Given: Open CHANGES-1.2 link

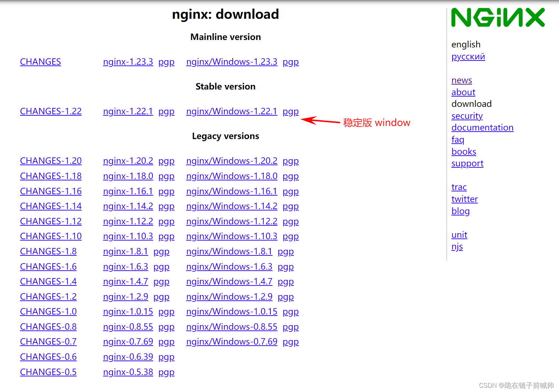Looking at the screenshot, I should pyautogui.click(x=48, y=297).
